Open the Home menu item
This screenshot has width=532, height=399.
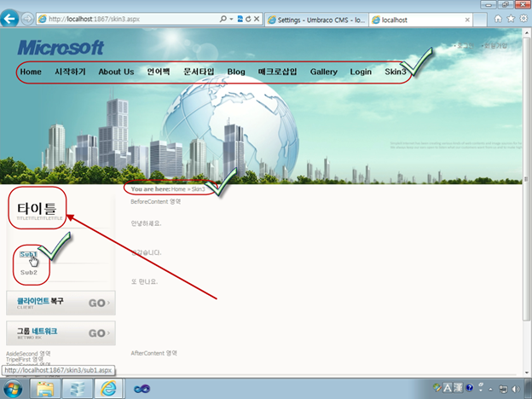tap(31, 72)
